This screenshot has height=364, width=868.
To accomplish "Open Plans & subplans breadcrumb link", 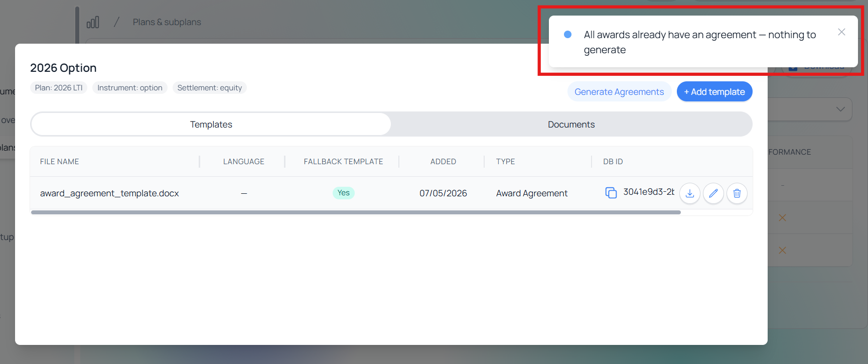I will (x=167, y=22).
